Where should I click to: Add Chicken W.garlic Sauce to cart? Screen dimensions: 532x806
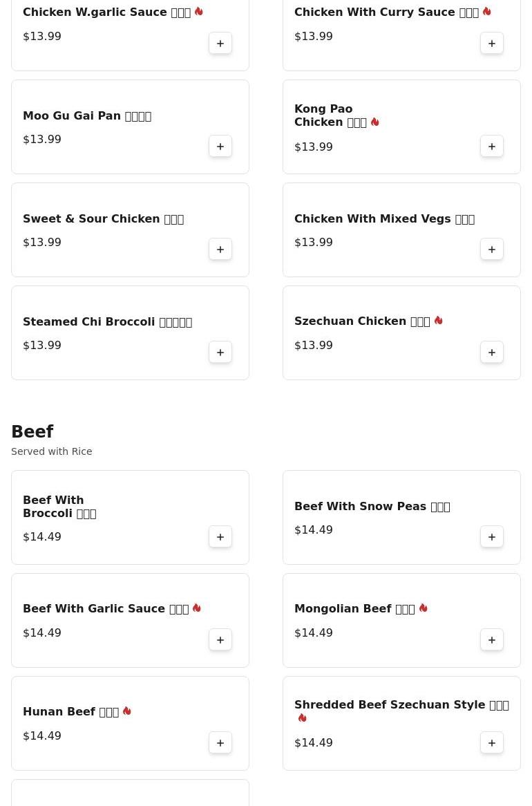coord(220,43)
